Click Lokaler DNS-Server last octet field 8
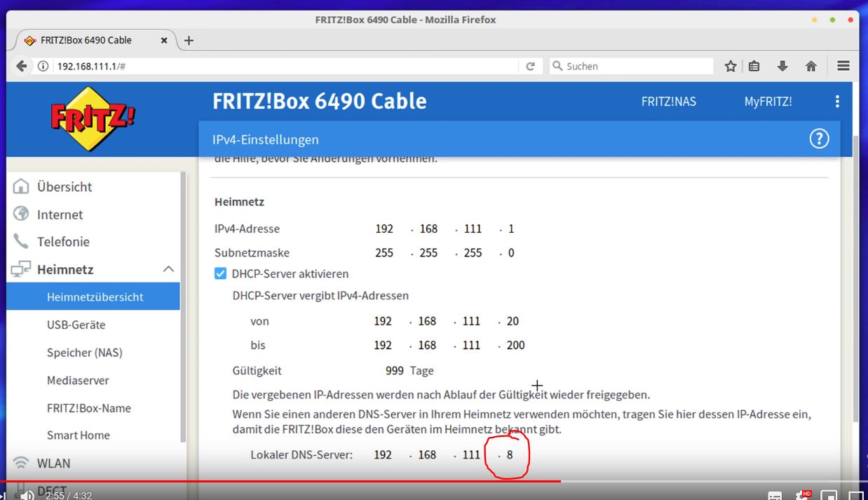 coord(510,454)
